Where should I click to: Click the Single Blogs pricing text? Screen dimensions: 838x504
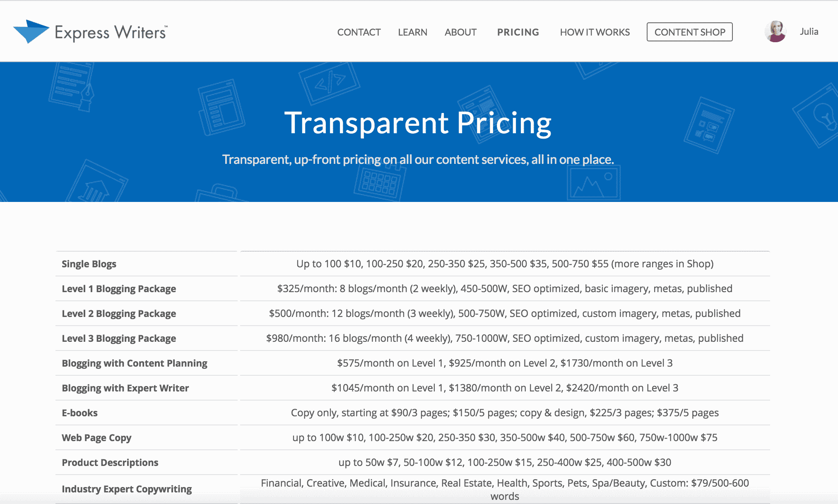point(505,264)
